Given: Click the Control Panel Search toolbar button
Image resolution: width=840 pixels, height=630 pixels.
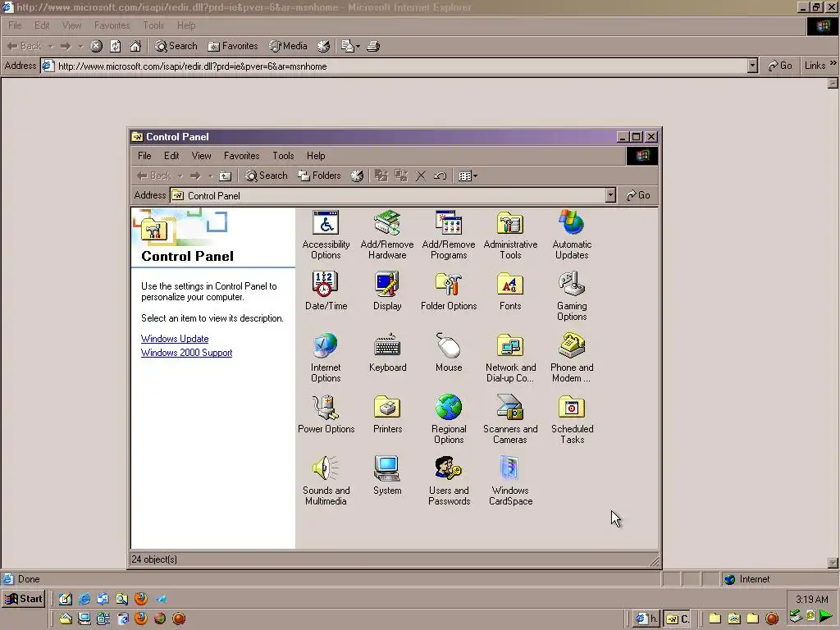Looking at the screenshot, I should (x=267, y=176).
